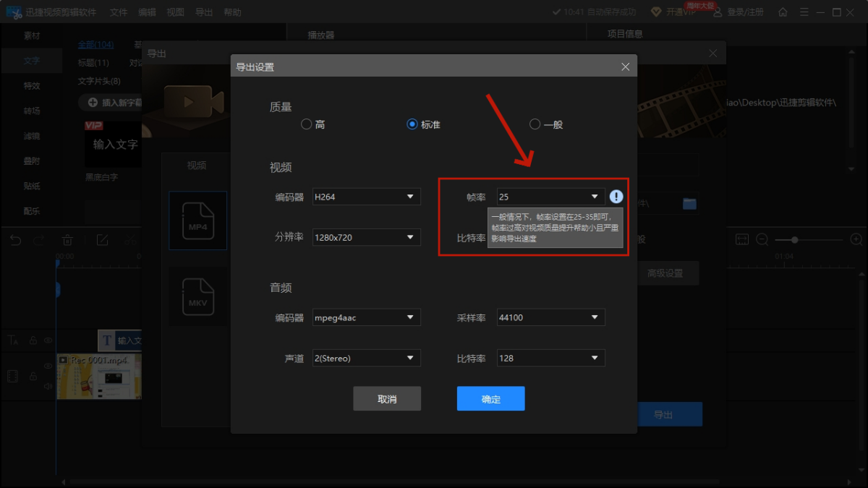Image resolution: width=868 pixels, height=488 pixels.
Task: Click the blue 导出 button in export window
Action: [670, 414]
